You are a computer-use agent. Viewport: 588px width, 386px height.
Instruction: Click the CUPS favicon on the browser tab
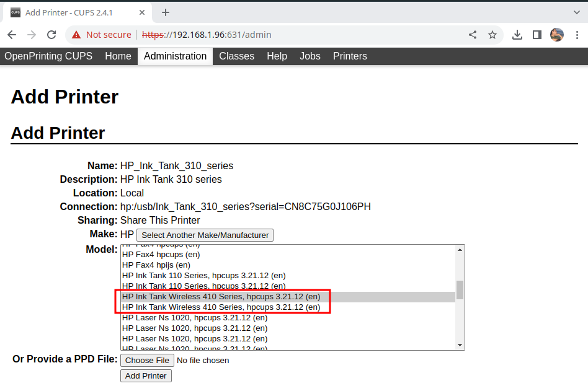(15, 12)
